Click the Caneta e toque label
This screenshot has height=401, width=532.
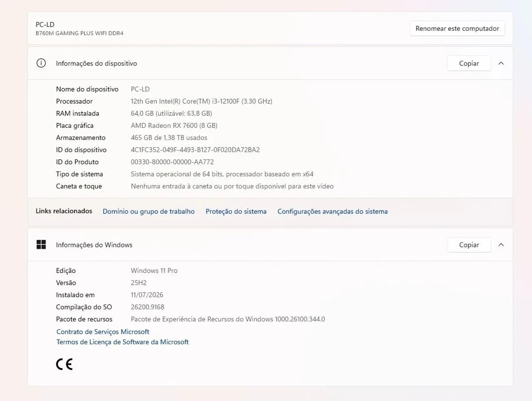coord(79,186)
